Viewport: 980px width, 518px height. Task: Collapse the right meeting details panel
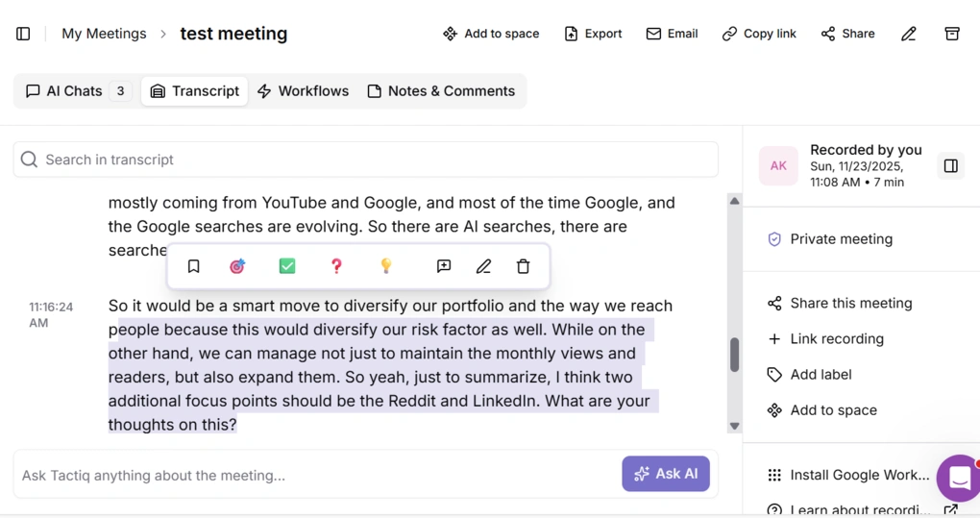950,166
